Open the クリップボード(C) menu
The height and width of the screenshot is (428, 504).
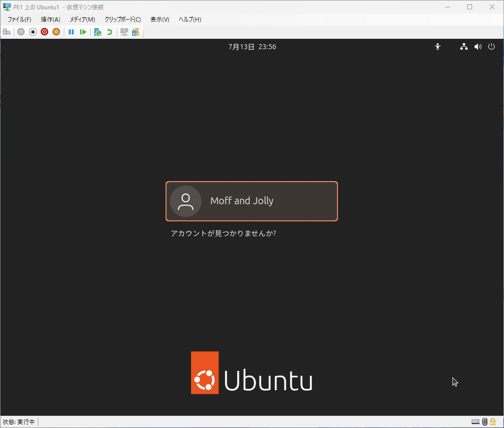point(122,20)
